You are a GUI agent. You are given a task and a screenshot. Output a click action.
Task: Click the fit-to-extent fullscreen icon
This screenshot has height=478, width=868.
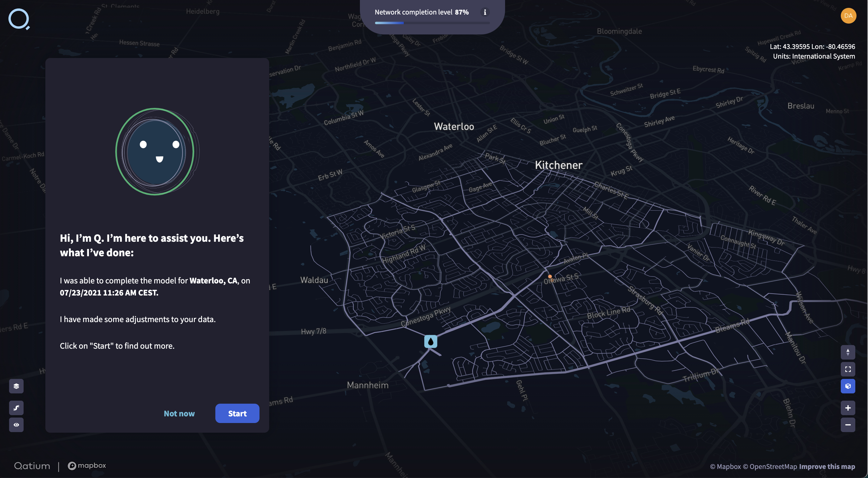coord(848,369)
